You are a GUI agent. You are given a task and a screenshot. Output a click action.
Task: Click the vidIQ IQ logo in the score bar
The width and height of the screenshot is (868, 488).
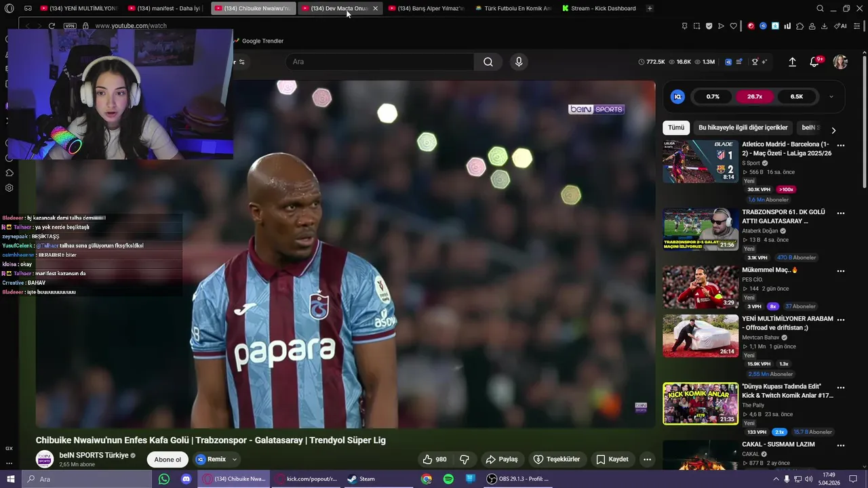[x=677, y=96]
